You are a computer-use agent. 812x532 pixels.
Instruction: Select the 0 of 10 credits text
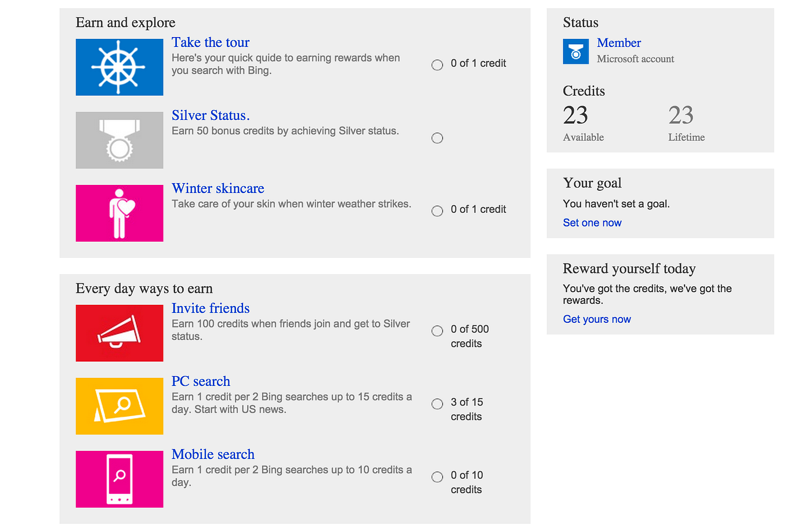(467, 482)
